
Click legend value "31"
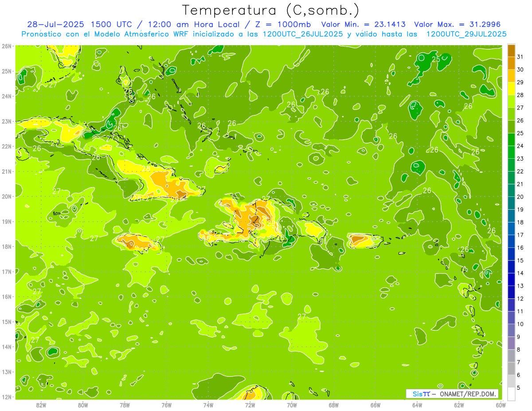point(520,57)
